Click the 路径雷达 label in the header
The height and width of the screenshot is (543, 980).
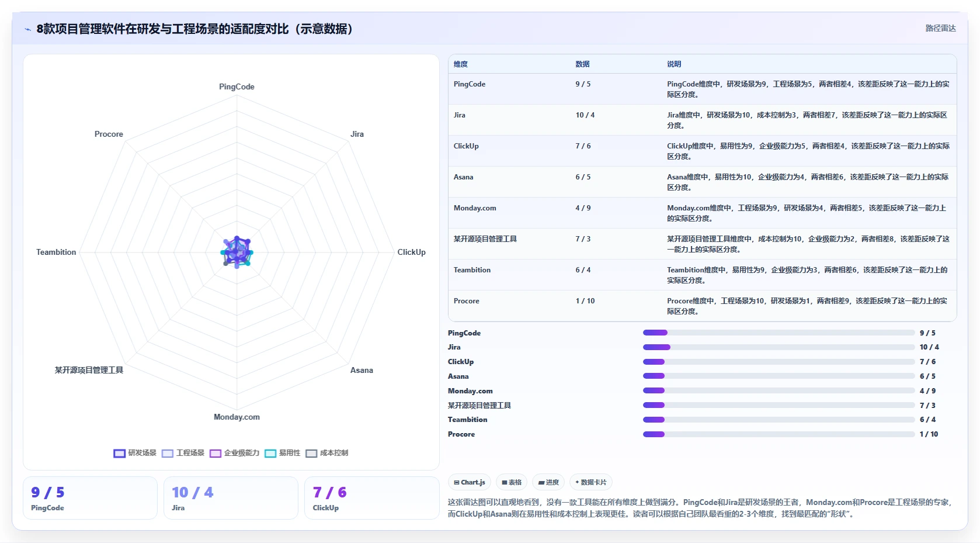coord(940,28)
